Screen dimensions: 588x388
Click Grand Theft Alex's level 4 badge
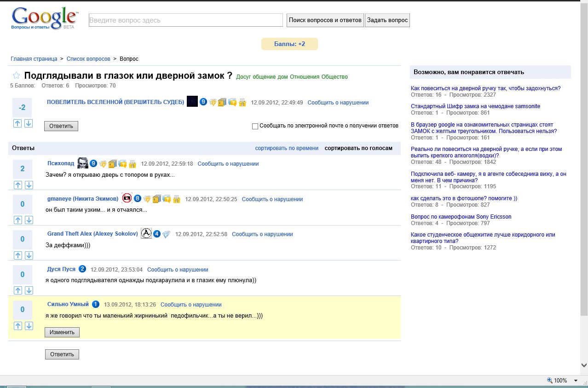[x=157, y=234]
